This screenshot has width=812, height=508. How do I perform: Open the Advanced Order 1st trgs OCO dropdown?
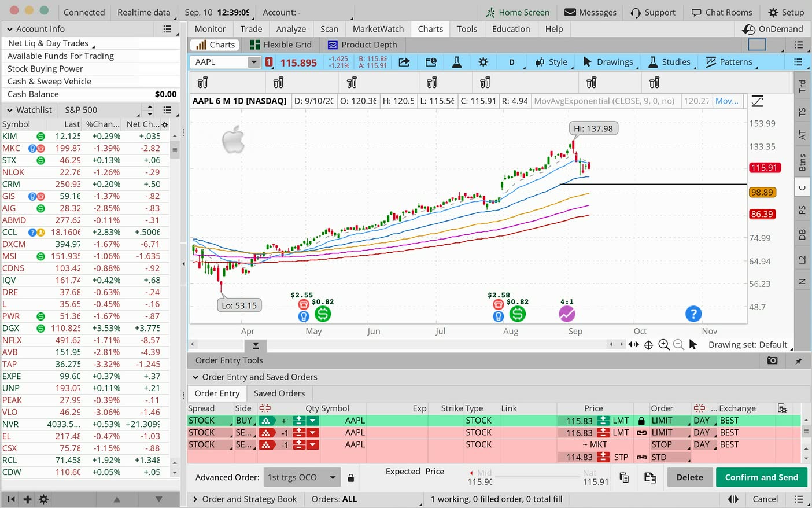tap(301, 477)
